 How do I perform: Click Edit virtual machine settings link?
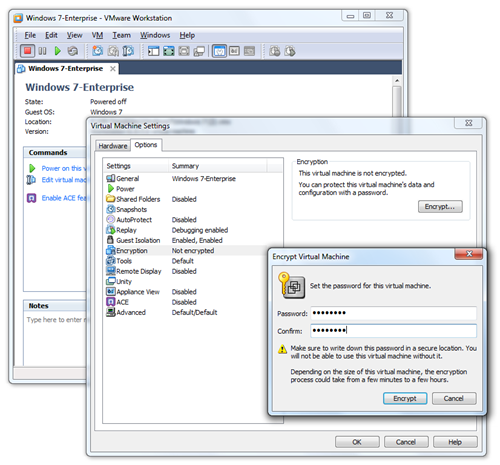tap(63, 180)
